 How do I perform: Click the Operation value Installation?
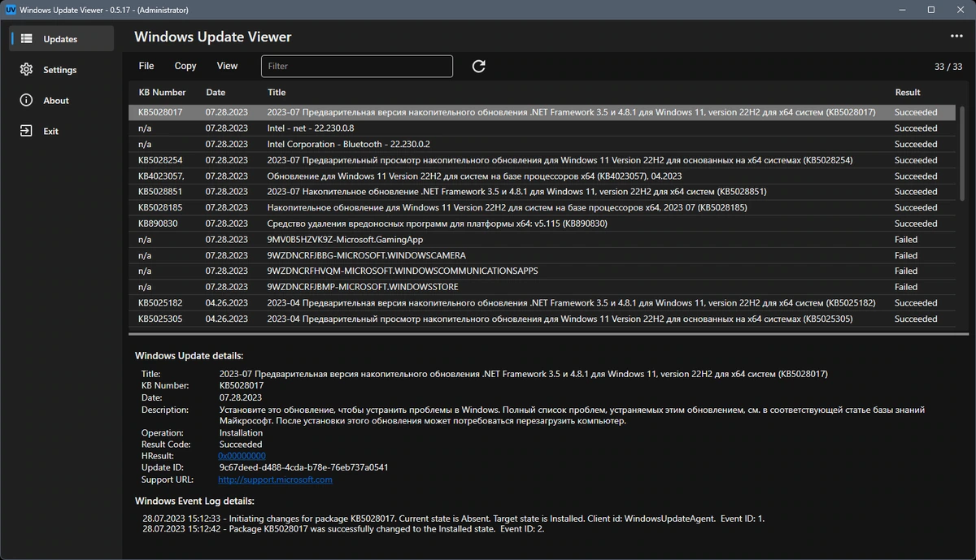tap(241, 433)
